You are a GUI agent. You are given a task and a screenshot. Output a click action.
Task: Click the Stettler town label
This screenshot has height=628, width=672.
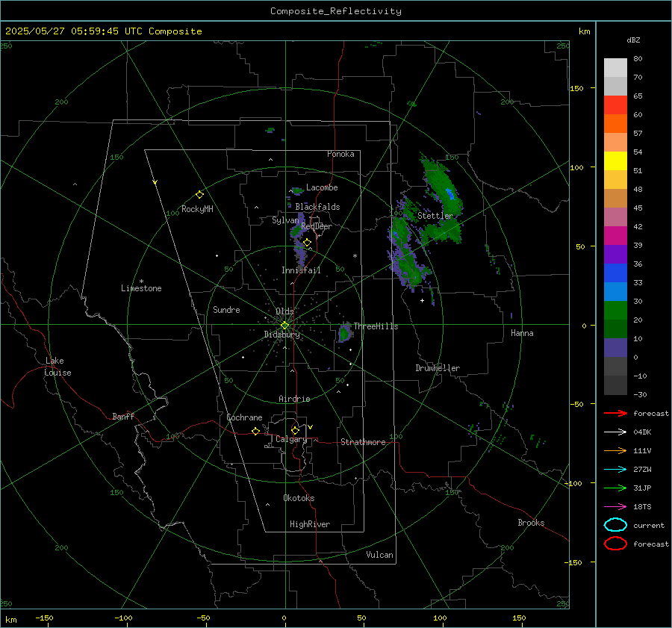[x=435, y=216]
